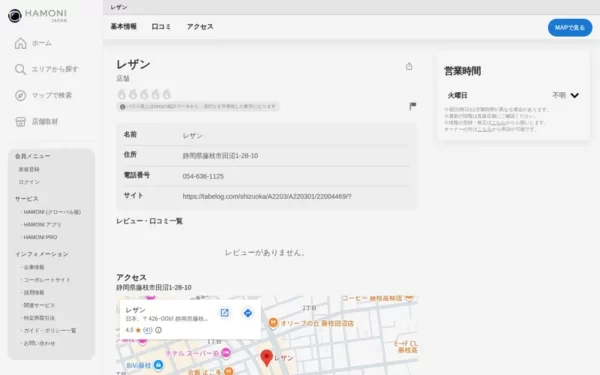Click the BiVi藤枝 shopping map marker
The image size is (600, 375).
[158, 365]
